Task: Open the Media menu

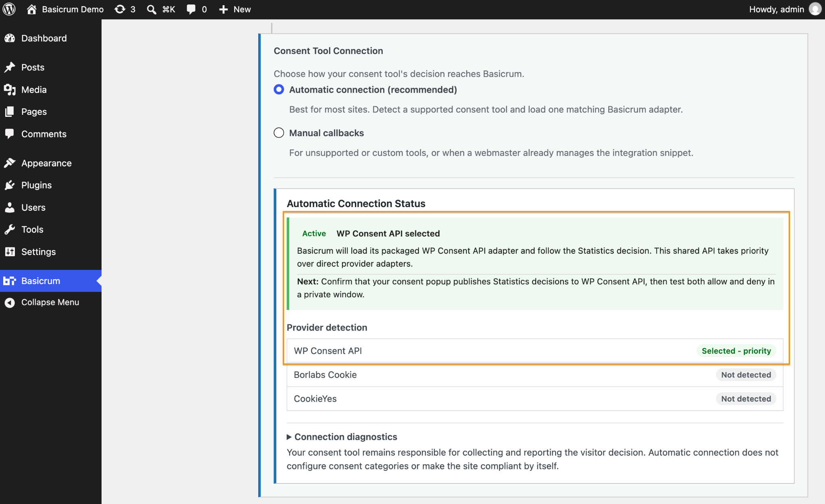Action: point(34,89)
